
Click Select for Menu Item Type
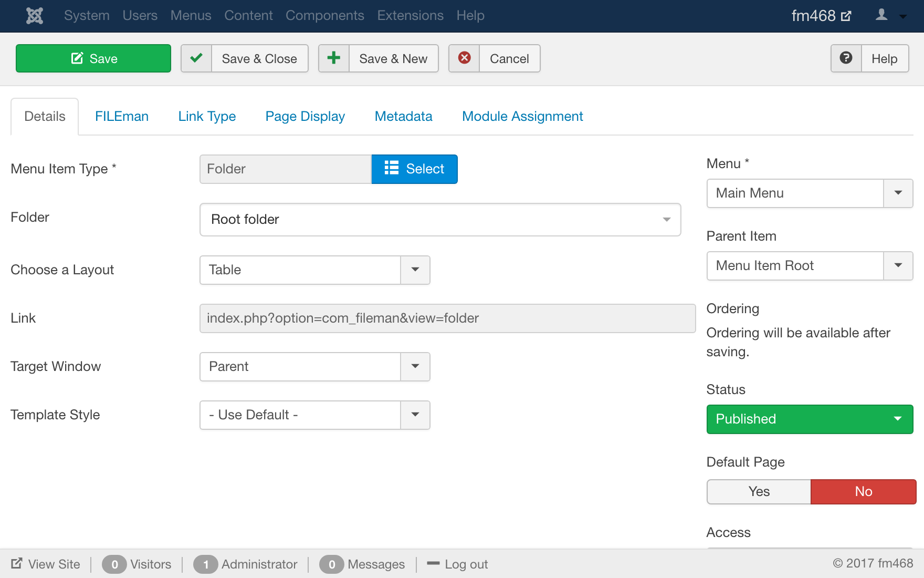414,169
